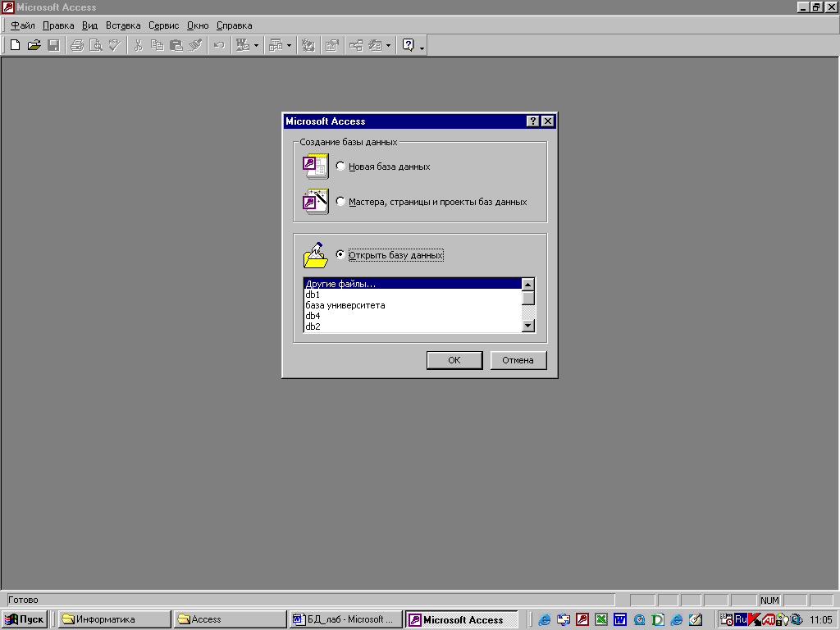
Task: Launch Excel from the quick launch
Action: pyautogui.click(x=601, y=620)
